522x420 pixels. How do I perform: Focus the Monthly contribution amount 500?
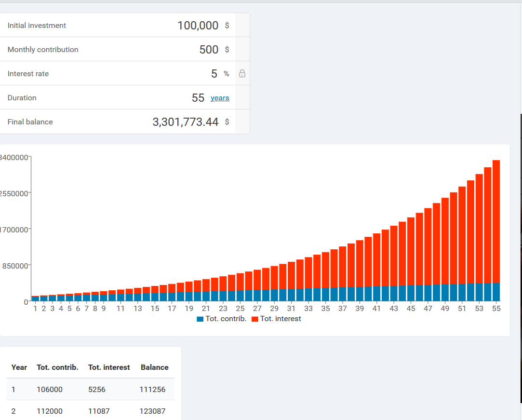coord(209,50)
